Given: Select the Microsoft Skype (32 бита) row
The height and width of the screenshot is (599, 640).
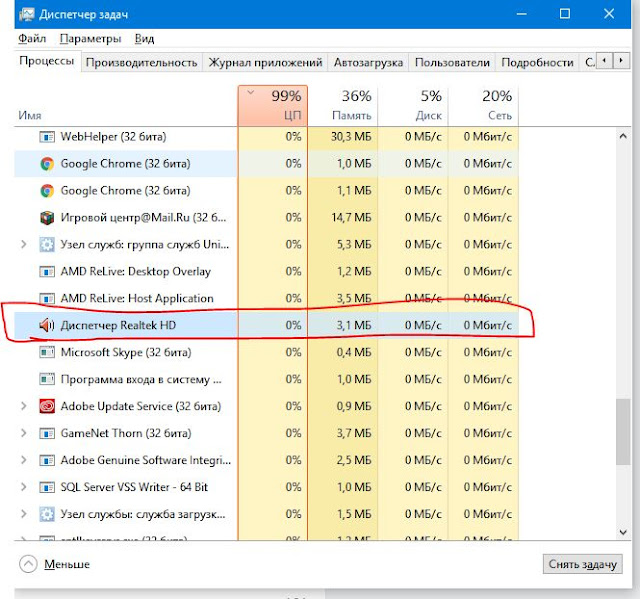Looking at the screenshot, I should point(267,352).
